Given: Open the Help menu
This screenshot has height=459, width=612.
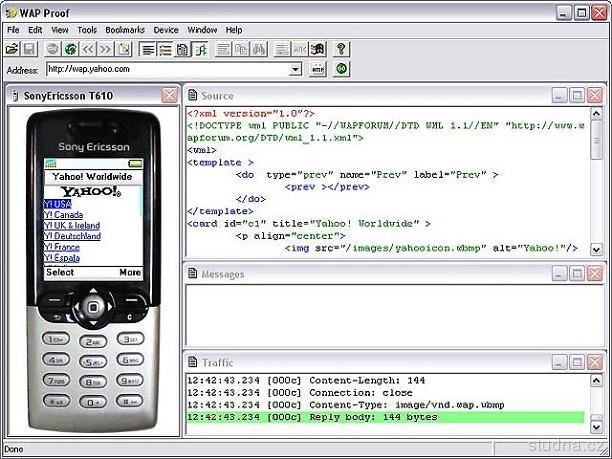Looking at the screenshot, I should 234,30.
